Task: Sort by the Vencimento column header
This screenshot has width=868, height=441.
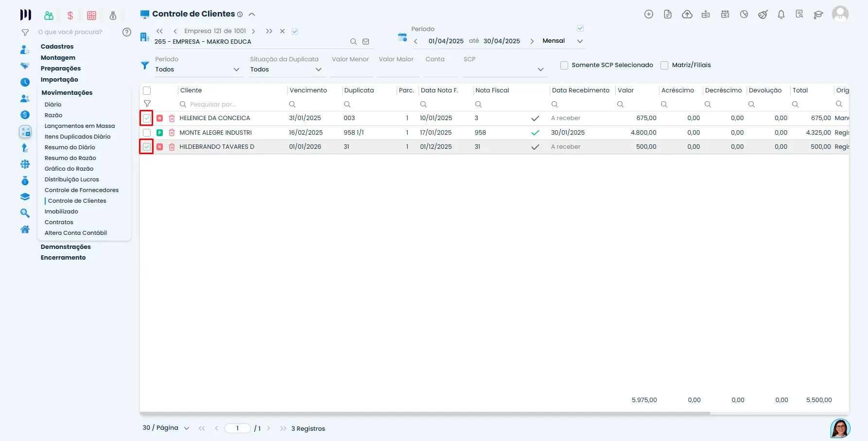Action: click(x=308, y=90)
